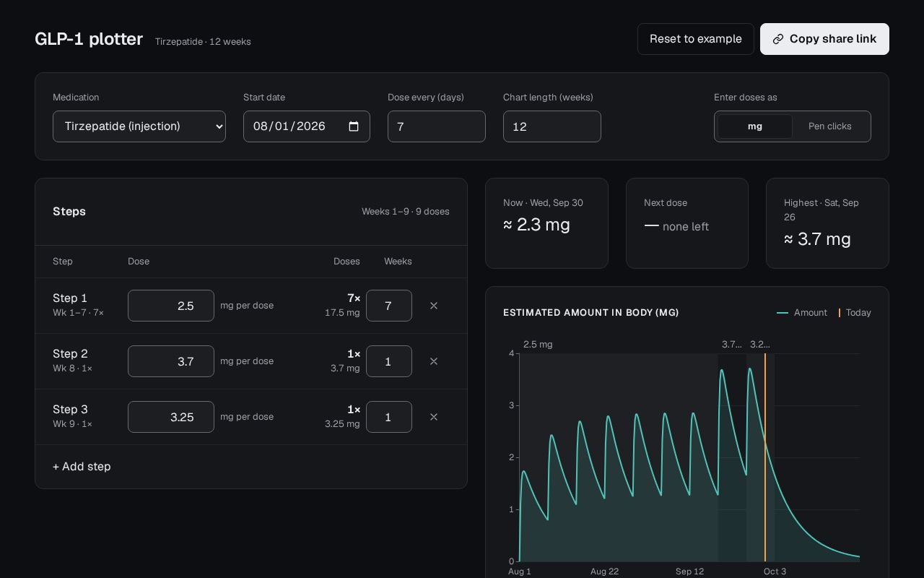Click the 'Wk 8 · 1×' label

coord(72,368)
